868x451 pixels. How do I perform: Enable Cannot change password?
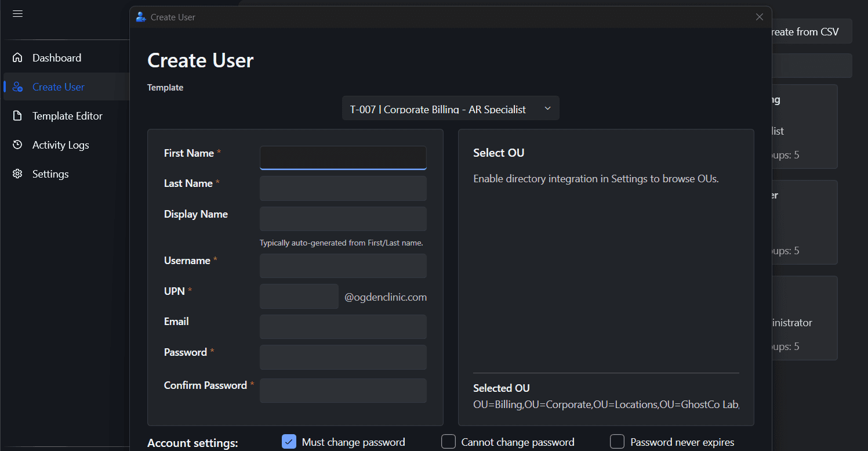pos(449,442)
